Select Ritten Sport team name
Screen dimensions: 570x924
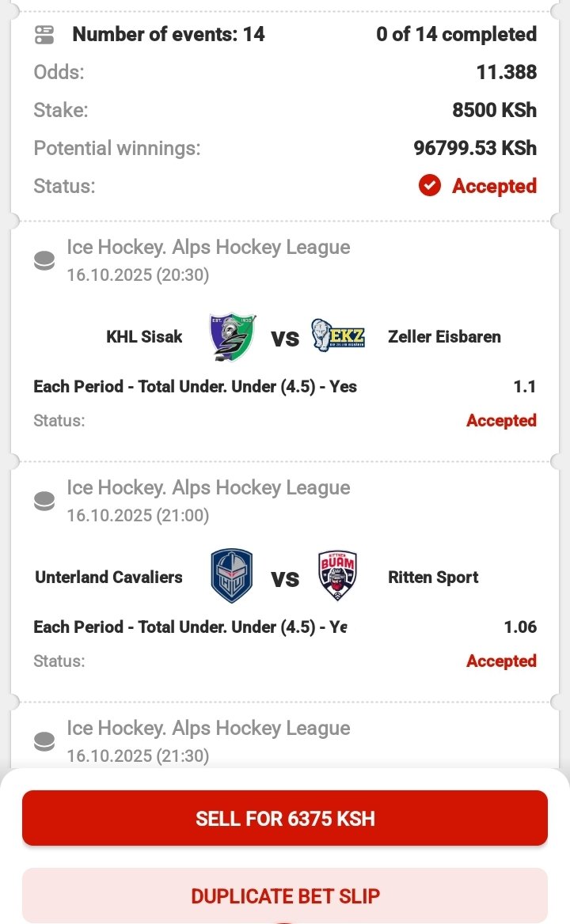pyautogui.click(x=433, y=577)
